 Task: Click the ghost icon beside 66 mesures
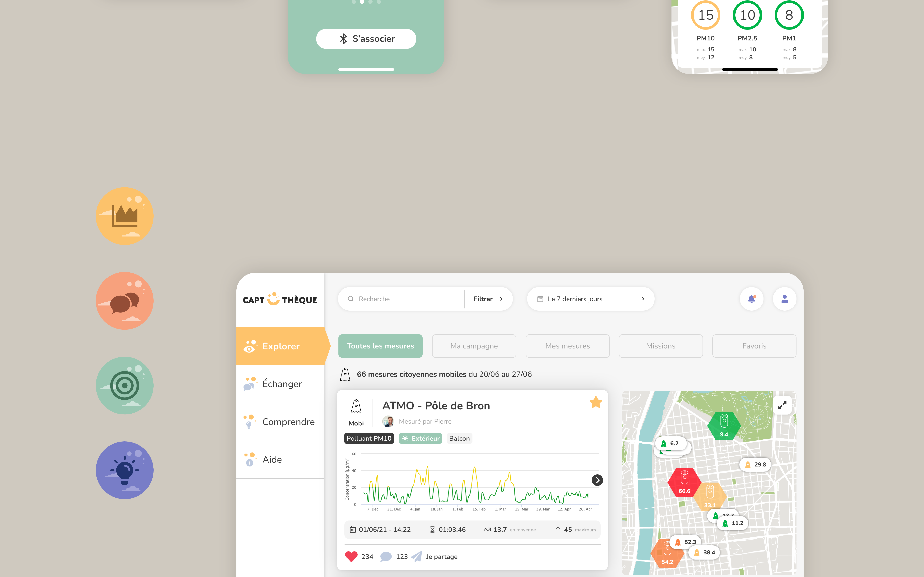pyautogui.click(x=345, y=374)
